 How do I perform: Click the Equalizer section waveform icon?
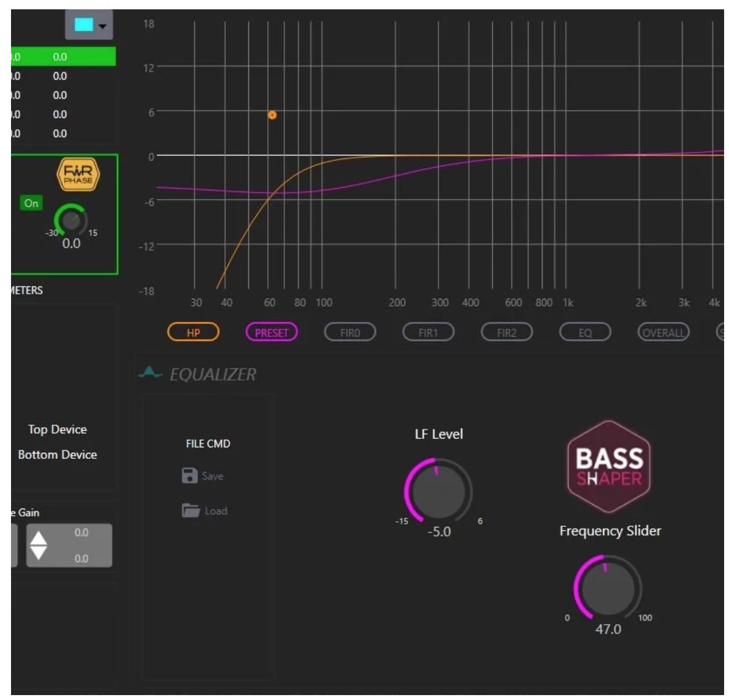(x=150, y=373)
